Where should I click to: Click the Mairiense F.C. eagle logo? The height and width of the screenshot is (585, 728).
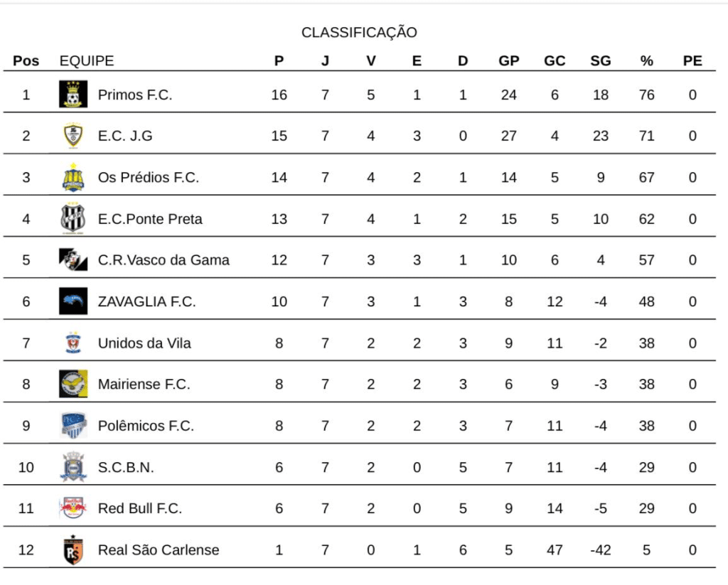click(73, 384)
